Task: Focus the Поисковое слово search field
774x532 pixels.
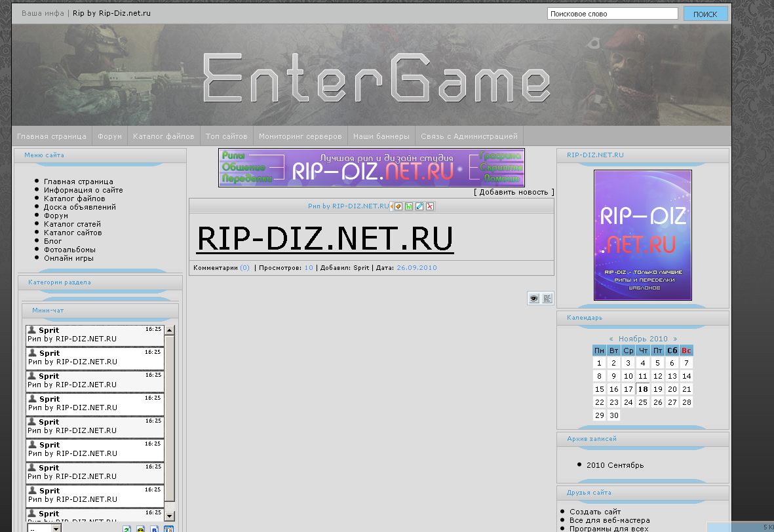Action: pos(613,14)
